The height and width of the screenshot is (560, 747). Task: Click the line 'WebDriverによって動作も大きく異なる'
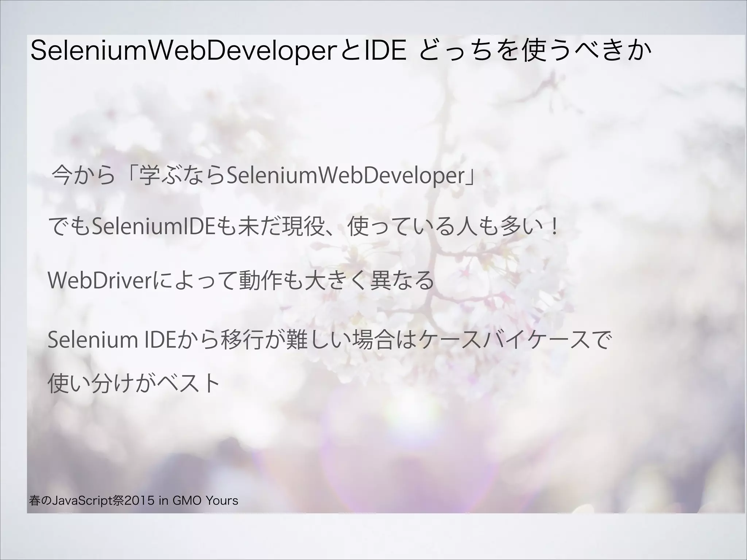[241, 280]
